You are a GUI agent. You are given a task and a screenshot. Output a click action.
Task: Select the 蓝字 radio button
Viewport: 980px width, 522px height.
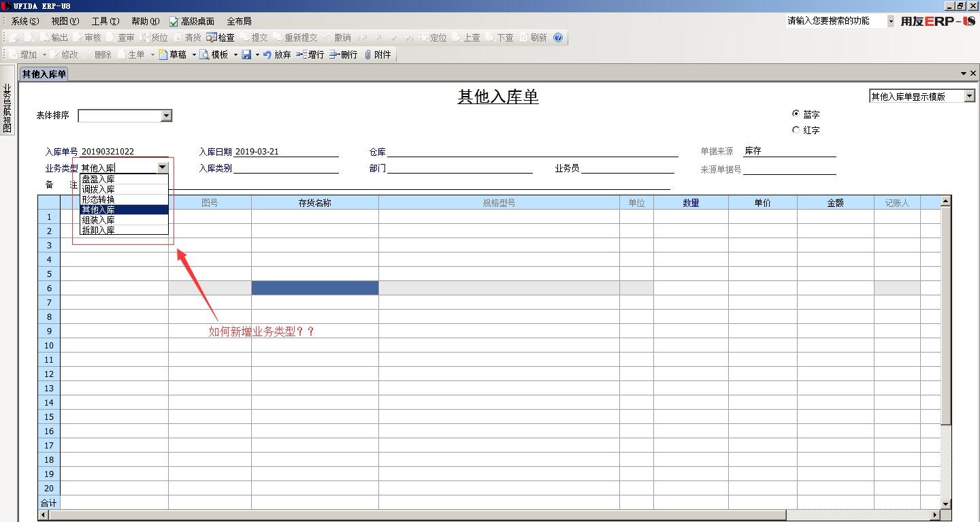[796, 114]
